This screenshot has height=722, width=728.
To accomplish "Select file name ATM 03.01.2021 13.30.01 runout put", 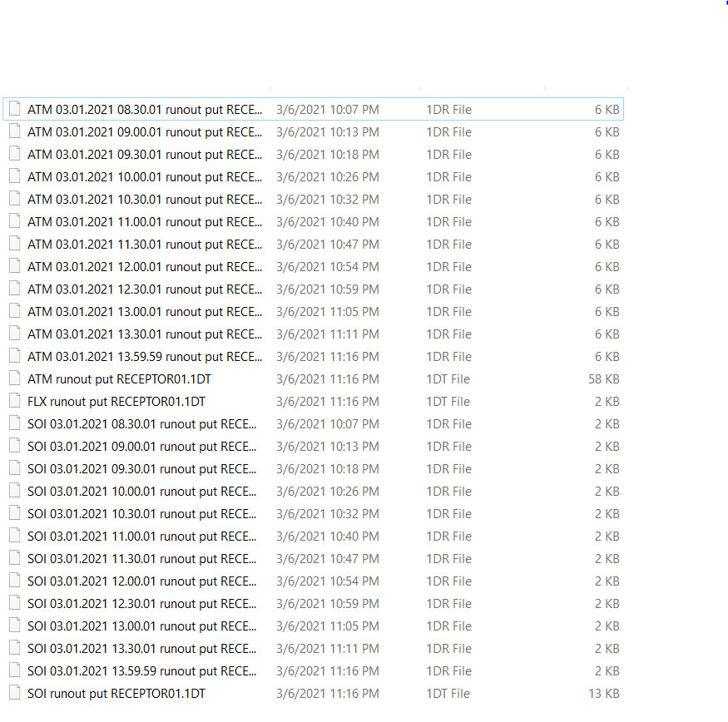I will tap(145, 334).
